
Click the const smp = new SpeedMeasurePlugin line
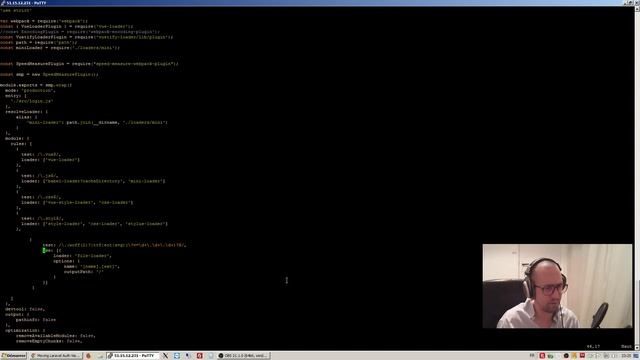pyautogui.click(x=49, y=74)
